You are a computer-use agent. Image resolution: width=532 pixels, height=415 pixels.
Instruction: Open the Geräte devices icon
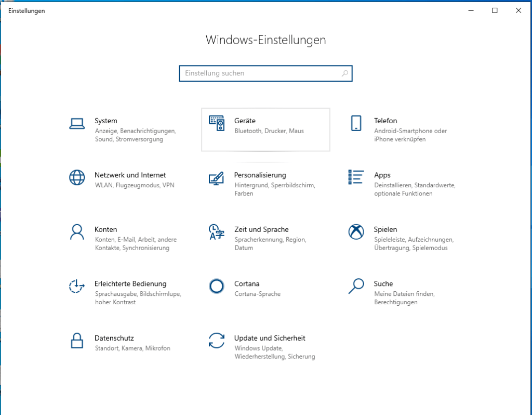point(217,123)
